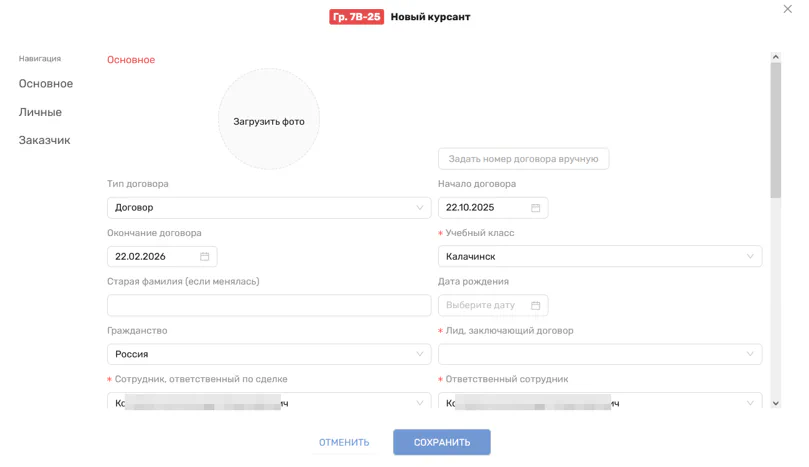809x467 pixels.
Task: Expand the Учебный класс dropdown
Action: pos(600,257)
